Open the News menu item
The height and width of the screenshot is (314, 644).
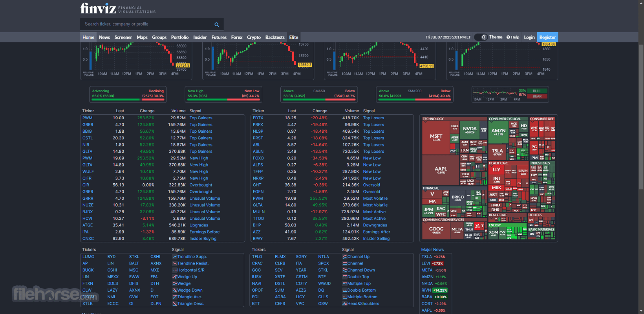click(104, 37)
